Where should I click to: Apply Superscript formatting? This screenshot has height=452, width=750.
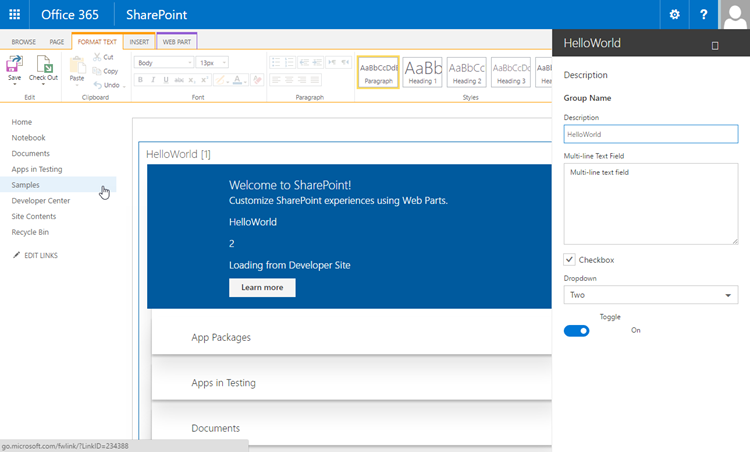tap(204, 80)
